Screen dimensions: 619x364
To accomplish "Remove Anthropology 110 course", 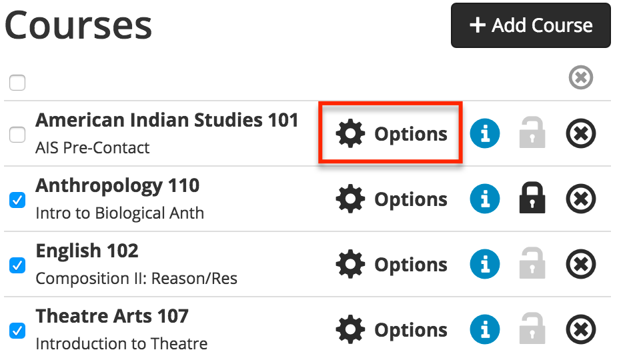I will (581, 199).
